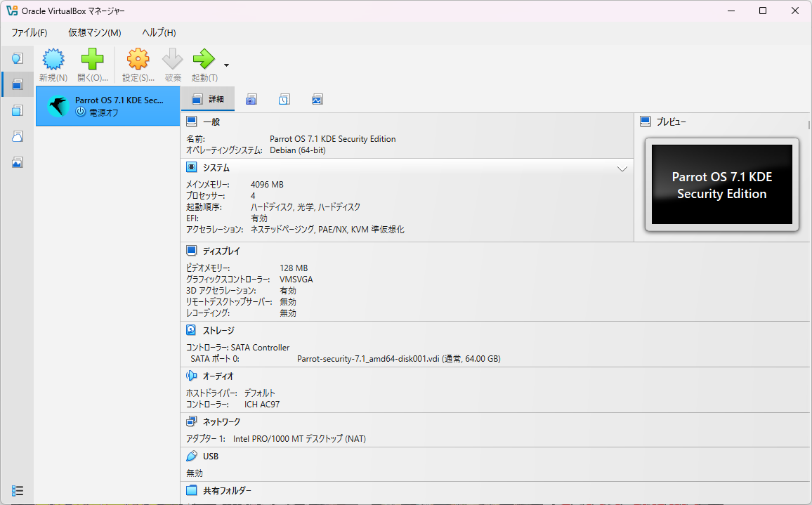This screenshot has width=812, height=505.
Task: Select the top Welcome sidebar icon
Action: click(17, 58)
